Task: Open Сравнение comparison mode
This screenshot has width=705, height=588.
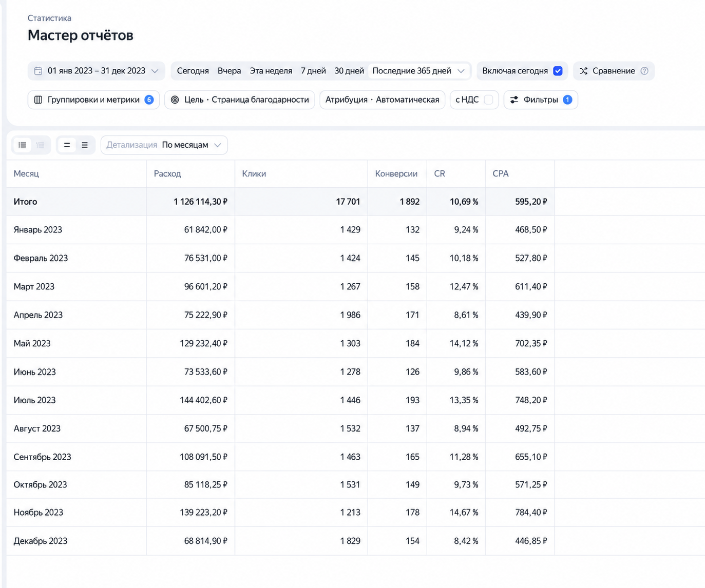Action: click(614, 71)
